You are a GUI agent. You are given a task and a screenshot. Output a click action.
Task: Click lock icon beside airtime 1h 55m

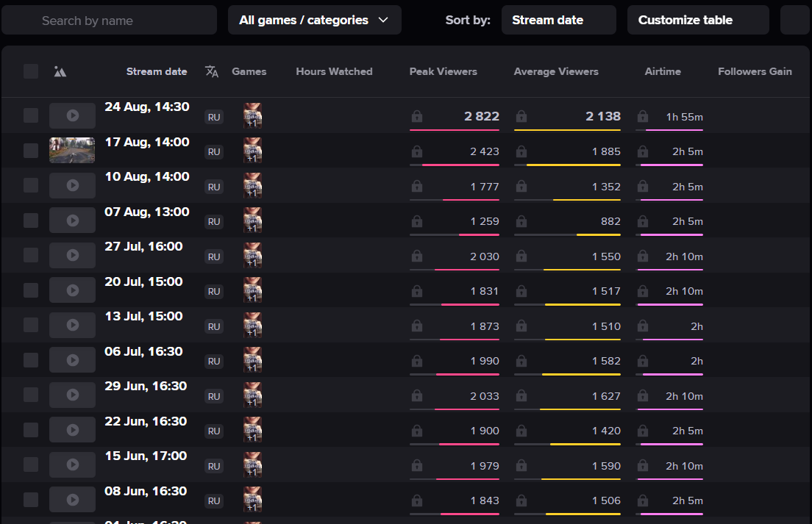click(643, 116)
